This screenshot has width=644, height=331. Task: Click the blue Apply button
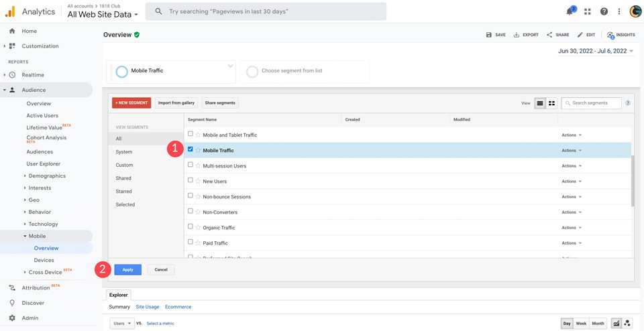pyautogui.click(x=127, y=269)
